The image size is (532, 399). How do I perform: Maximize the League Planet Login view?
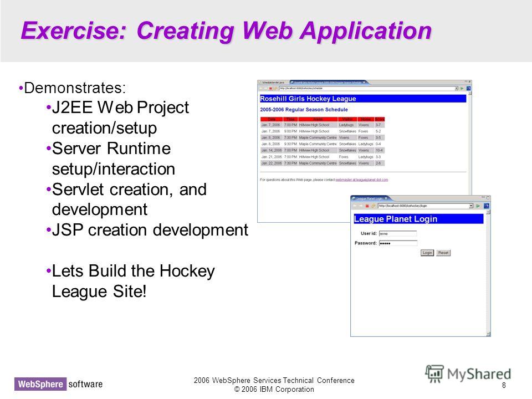coord(488,197)
